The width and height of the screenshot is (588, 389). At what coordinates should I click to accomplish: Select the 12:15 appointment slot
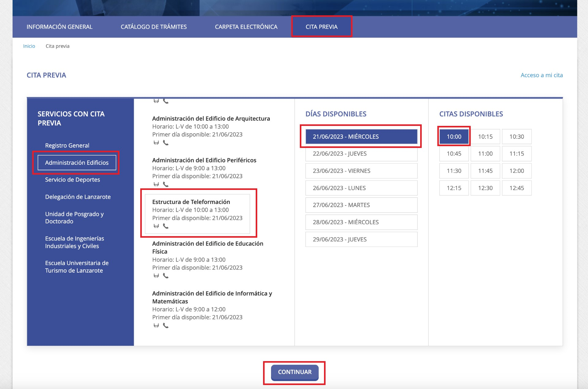point(454,188)
